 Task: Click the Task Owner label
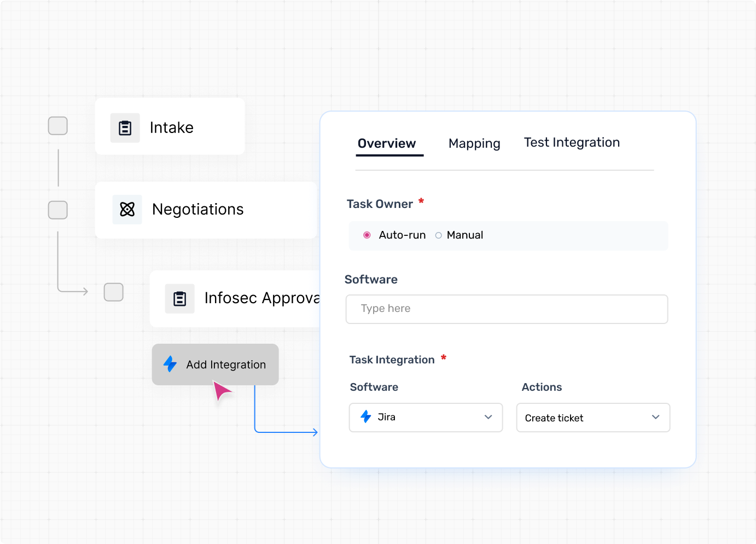(380, 204)
